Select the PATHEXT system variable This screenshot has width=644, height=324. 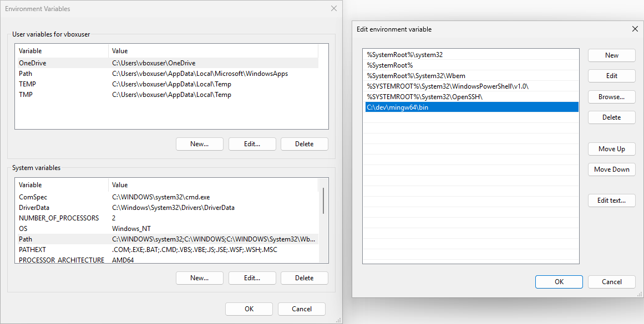pos(166,250)
